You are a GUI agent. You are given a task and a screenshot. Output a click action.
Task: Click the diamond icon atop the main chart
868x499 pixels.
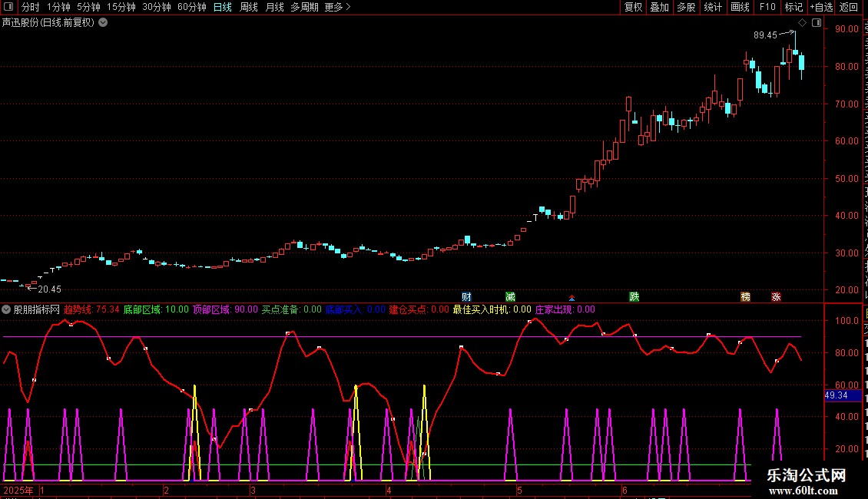(x=802, y=23)
